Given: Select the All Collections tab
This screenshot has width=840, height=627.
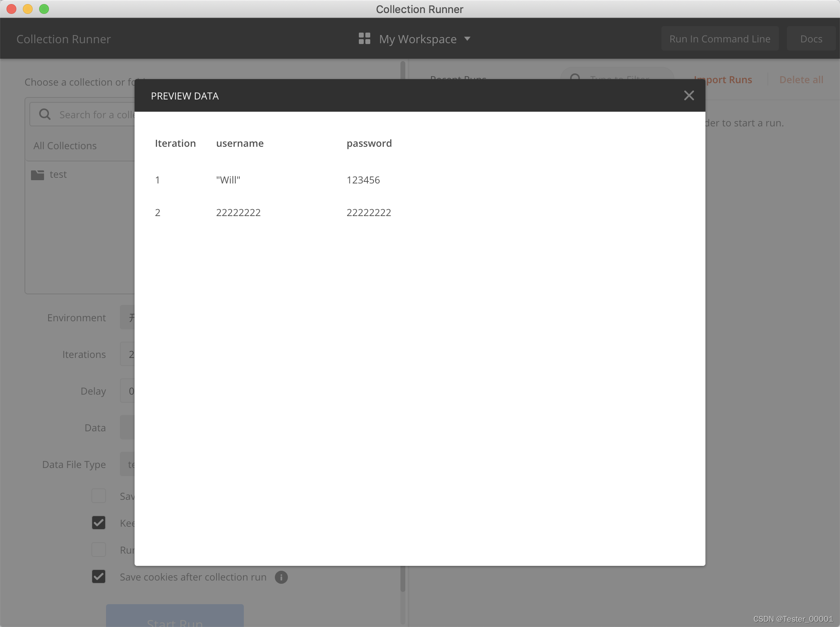Looking at the screenshot, I should click(65, 146).
